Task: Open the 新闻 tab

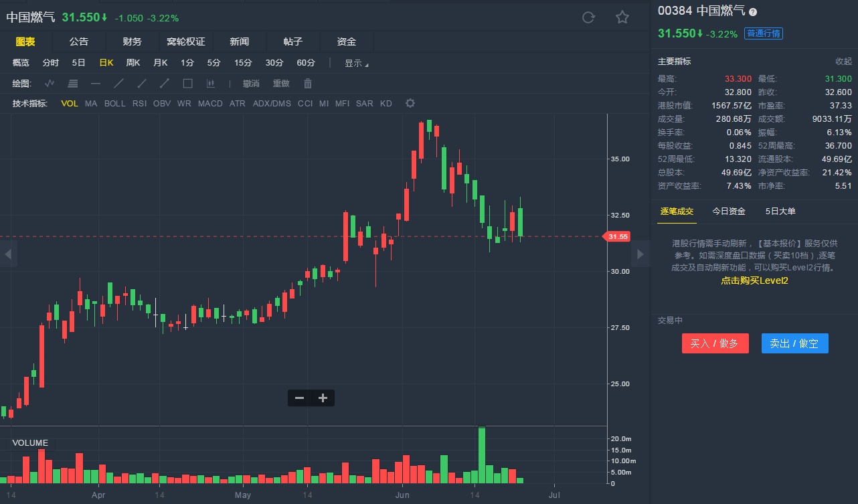Action: coord(240,41)
